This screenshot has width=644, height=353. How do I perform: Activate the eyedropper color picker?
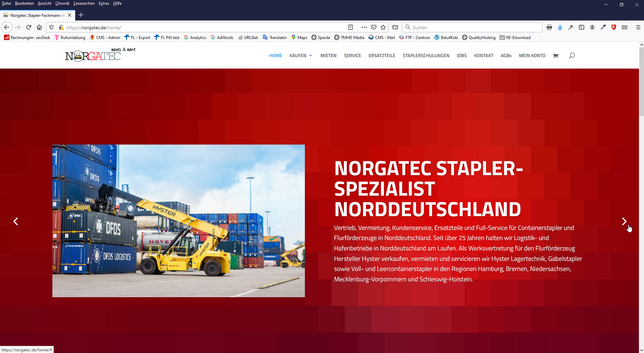click(603, 27)
